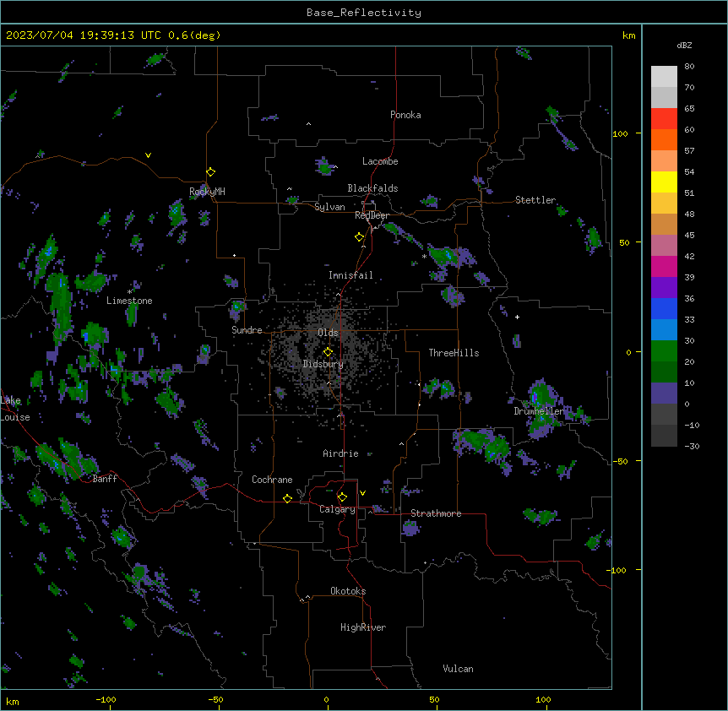728x711 pixels.
Task: Click the Sundre label
Action: pos(247,330)
